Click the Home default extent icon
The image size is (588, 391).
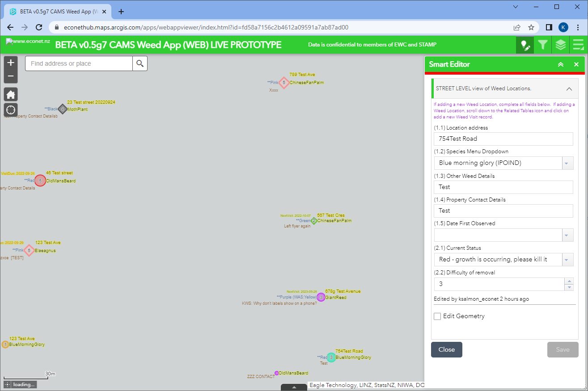point(10,94)
